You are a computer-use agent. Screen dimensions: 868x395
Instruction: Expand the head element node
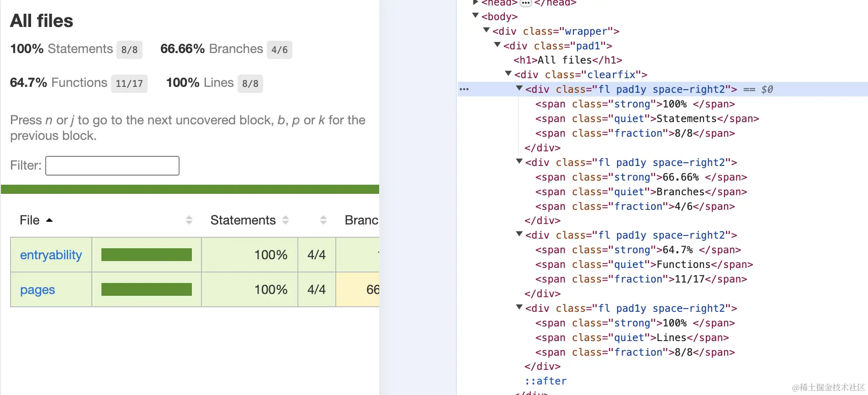(476, 3)
